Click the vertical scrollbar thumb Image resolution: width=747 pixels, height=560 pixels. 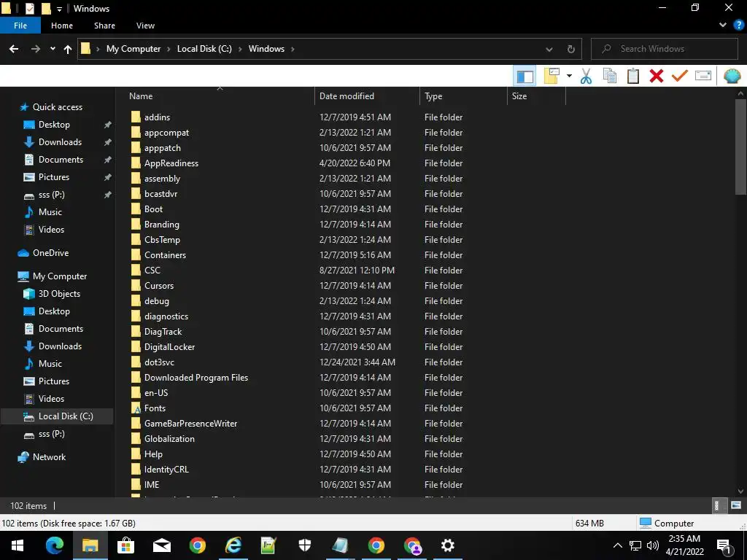741,147
